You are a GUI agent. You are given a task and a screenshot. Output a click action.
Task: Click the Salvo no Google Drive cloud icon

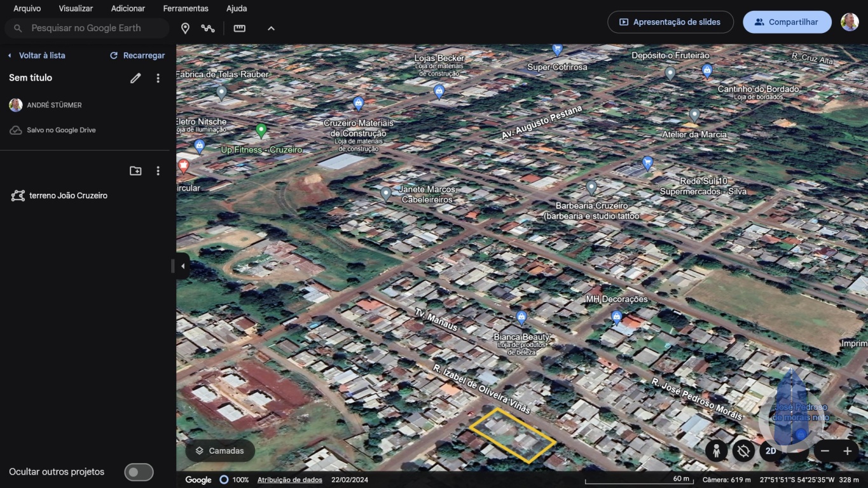[x=16, y=130]
